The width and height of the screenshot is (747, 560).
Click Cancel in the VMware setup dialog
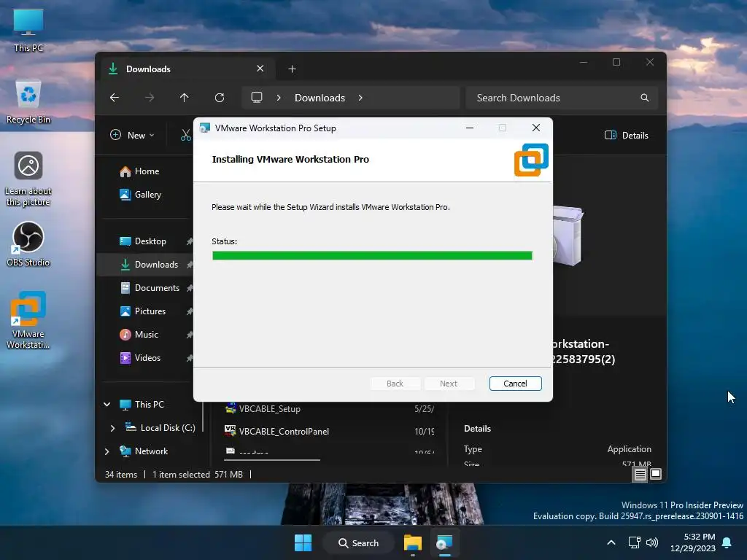click(516, 384)
